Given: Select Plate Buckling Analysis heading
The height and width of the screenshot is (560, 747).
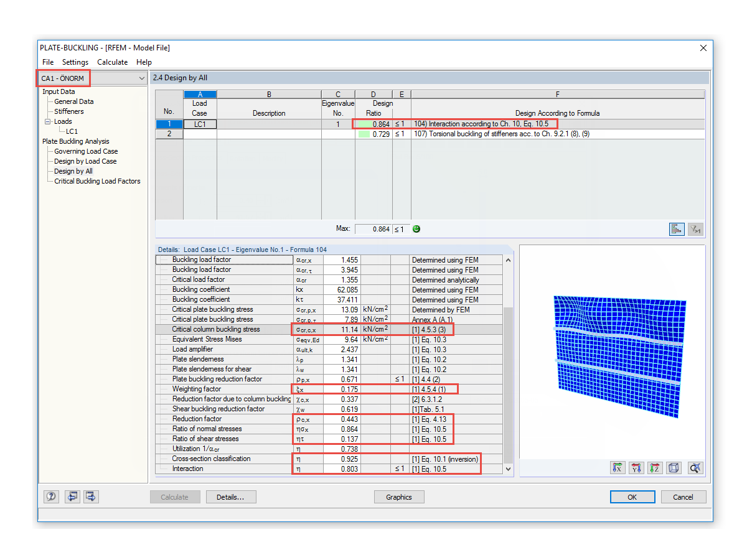Looking at the screenshot, I should [x=75, y=141].
